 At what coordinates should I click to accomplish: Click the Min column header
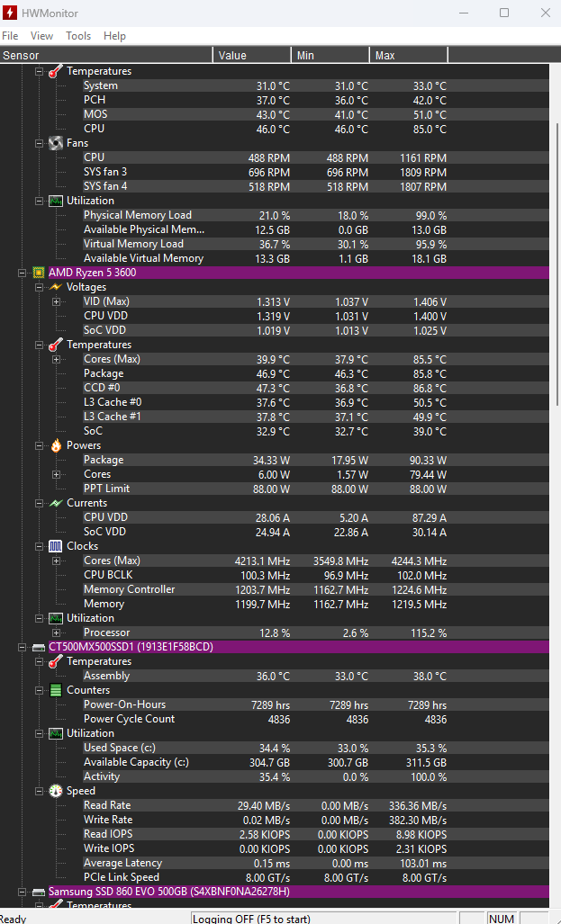(x=330, y=56)
